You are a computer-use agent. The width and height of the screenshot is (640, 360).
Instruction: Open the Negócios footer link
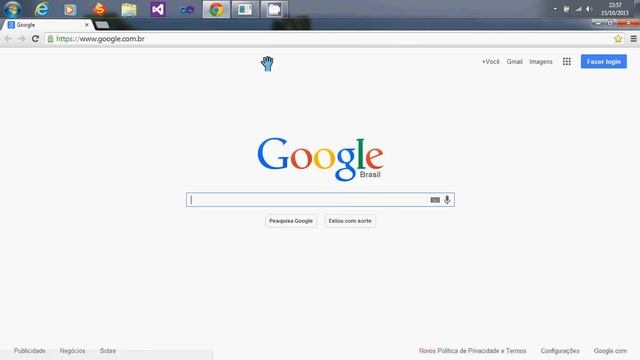73,351
